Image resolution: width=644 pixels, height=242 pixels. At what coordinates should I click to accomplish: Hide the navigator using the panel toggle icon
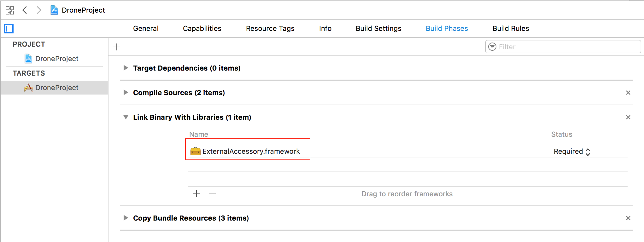click(x=9, y=29)
